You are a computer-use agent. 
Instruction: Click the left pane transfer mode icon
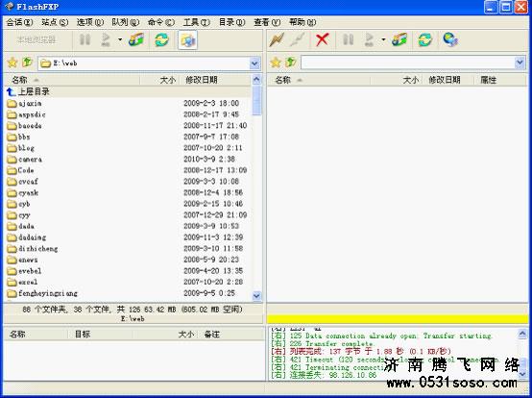[x=136, y=40]
